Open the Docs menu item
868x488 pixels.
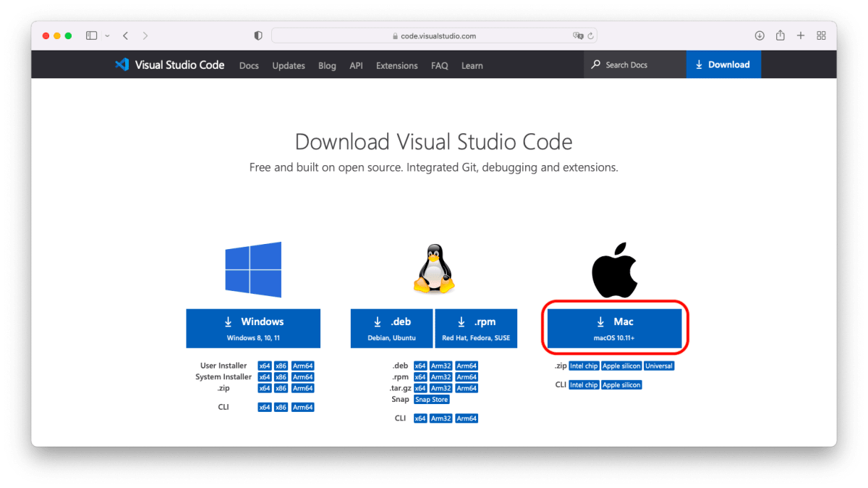(x=249, y=65)
